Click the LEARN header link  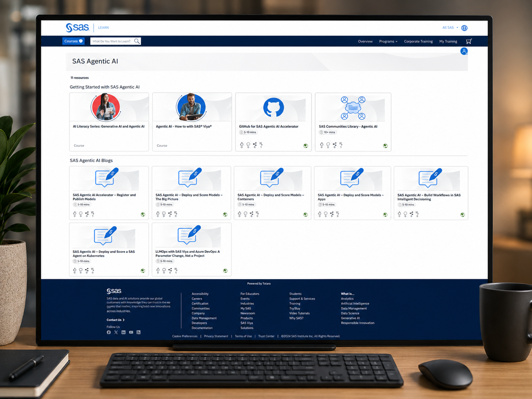coord(103,28)
